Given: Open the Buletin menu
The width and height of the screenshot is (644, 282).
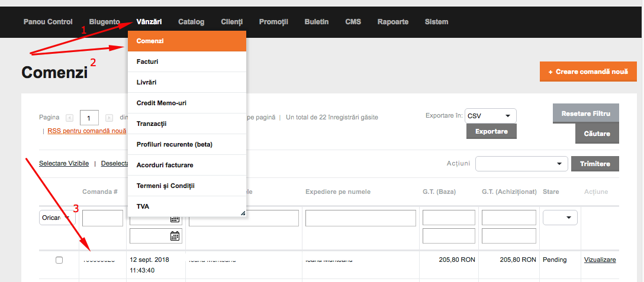Looking at the screenshot, I should (x=317, y=22).
